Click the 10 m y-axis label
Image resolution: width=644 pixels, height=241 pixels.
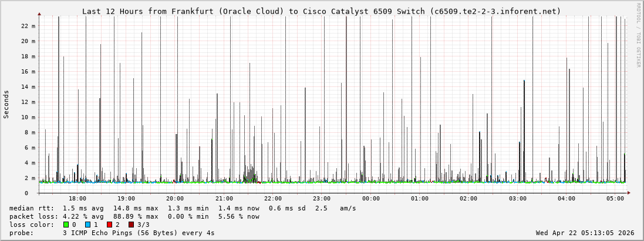(x=29, y=117)
